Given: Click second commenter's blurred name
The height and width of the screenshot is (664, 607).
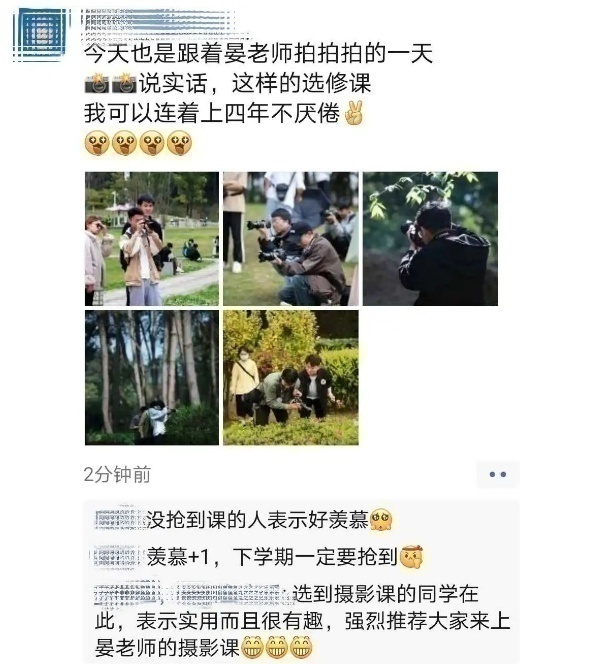Looking at the screenshot, I should (x=118, y=556).
